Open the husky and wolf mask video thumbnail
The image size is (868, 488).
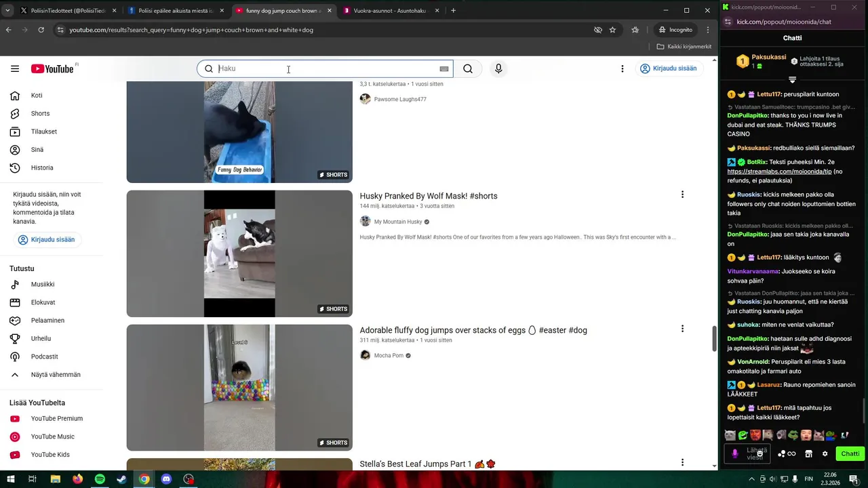[239, 253]
